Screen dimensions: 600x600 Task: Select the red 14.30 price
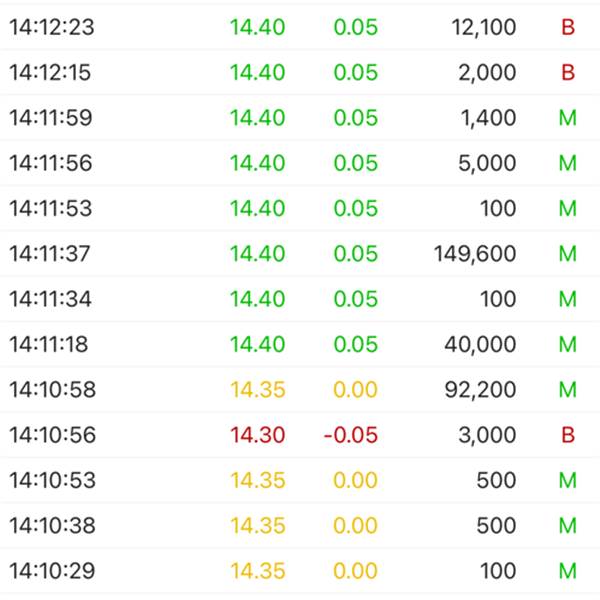[x=258, y=435]
